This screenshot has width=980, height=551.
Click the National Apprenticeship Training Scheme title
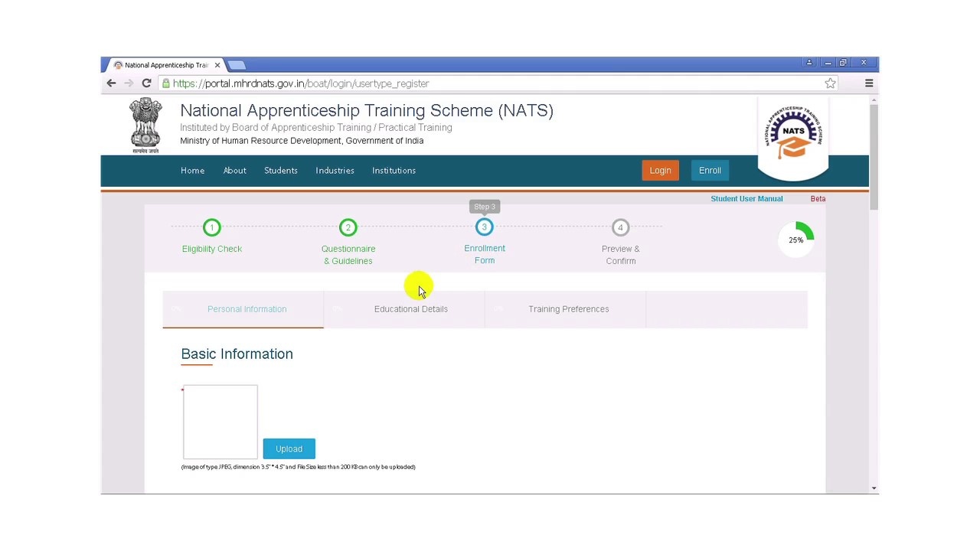tap(367, 110)
